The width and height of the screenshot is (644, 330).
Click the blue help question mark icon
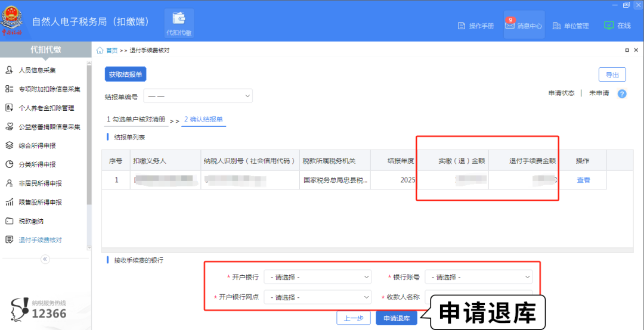622,94
